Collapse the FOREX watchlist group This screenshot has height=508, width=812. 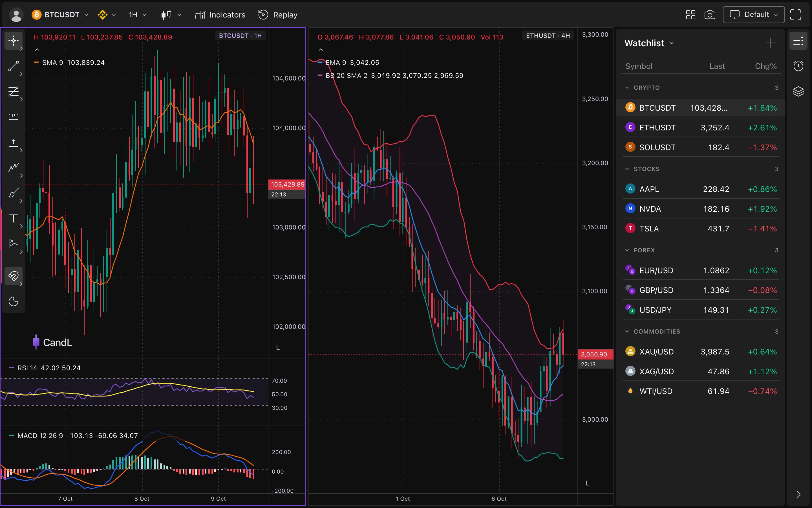click(627, 250)
